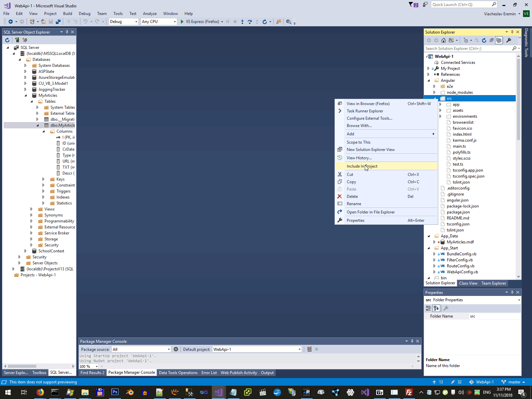The image size is (532, 399).
Task: Click the Open File toolbar icon
Action: click(x=44, y=22)
